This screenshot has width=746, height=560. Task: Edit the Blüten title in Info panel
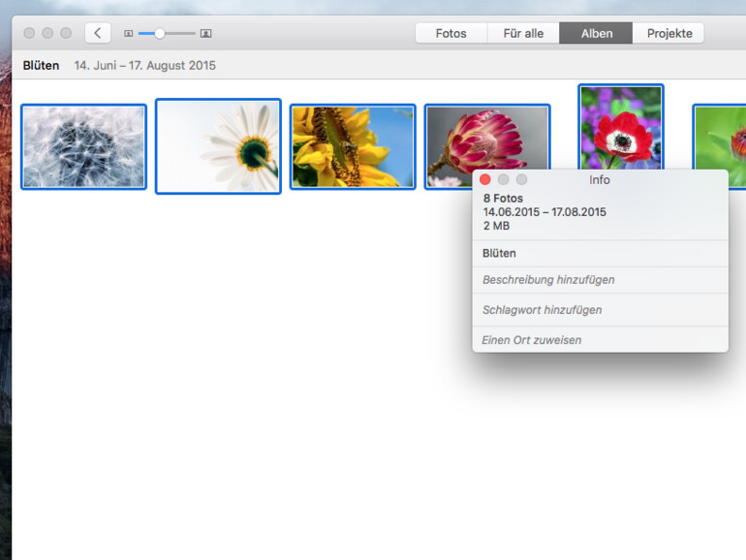[x=601, y=253]
